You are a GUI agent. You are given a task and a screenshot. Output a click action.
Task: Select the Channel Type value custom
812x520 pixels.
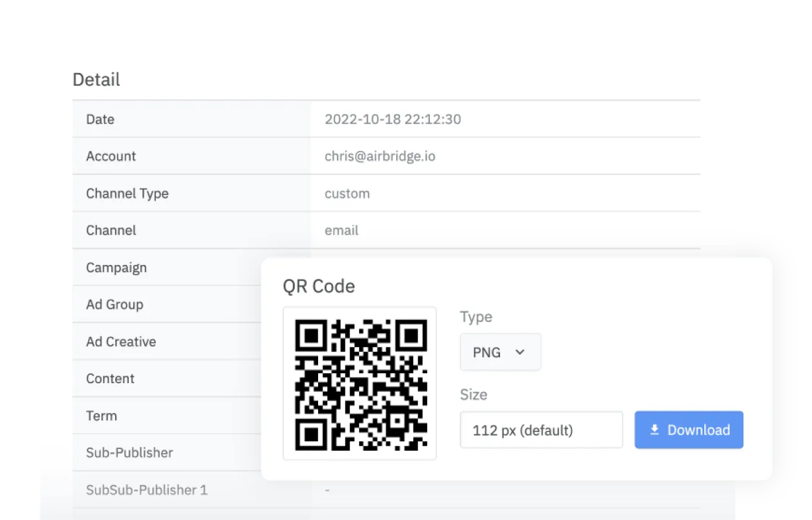click(347, 193)
